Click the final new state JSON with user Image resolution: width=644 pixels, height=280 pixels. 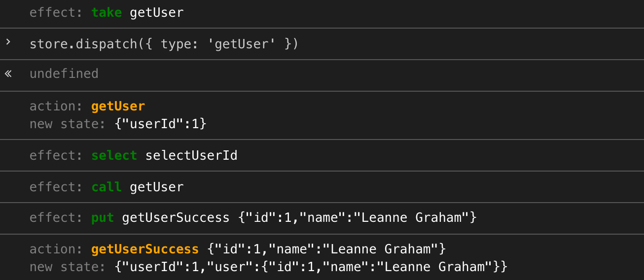pos(311,267)
